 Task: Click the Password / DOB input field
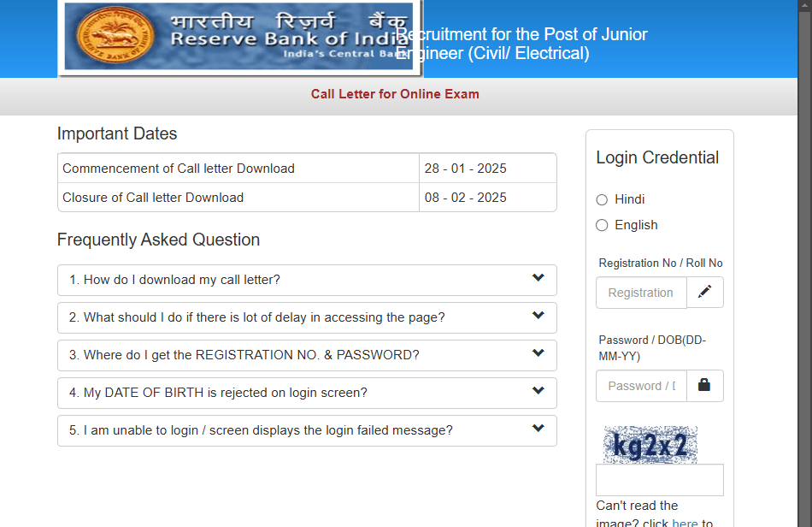pyautogui.click(x=641, y=386)
